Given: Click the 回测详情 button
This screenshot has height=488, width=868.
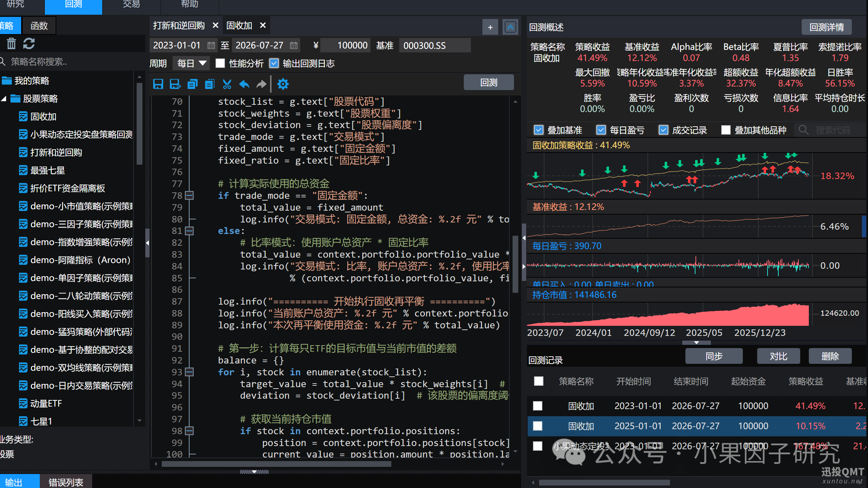Looking at the screenshot, I should (x=826, y=27).
